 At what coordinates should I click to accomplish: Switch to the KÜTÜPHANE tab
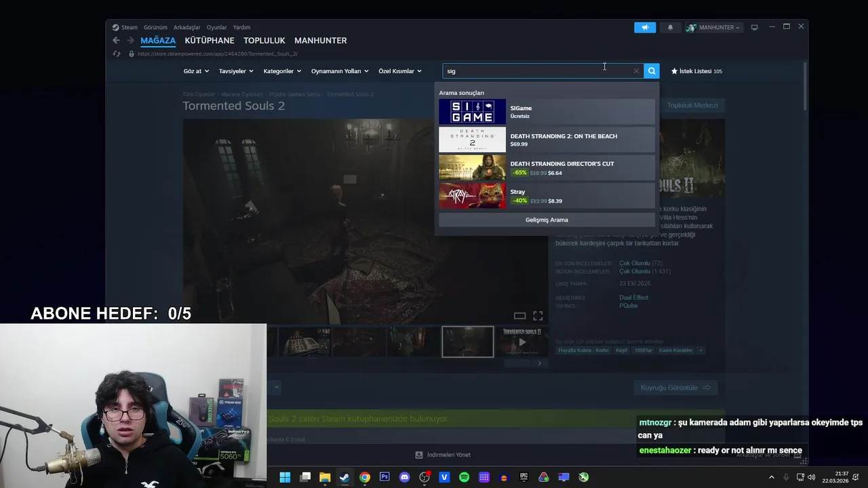pos(210,41)
